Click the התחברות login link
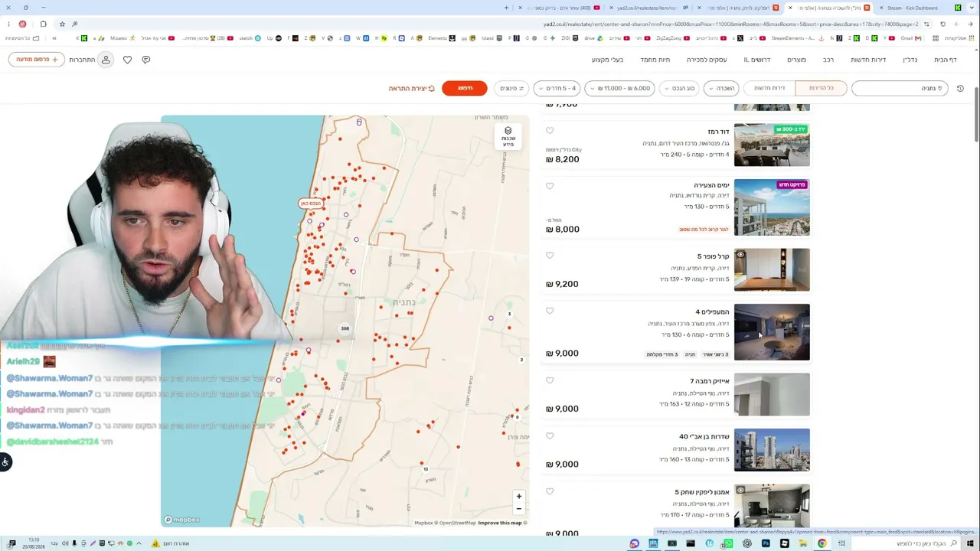The image size is (980, 551). 82,60
